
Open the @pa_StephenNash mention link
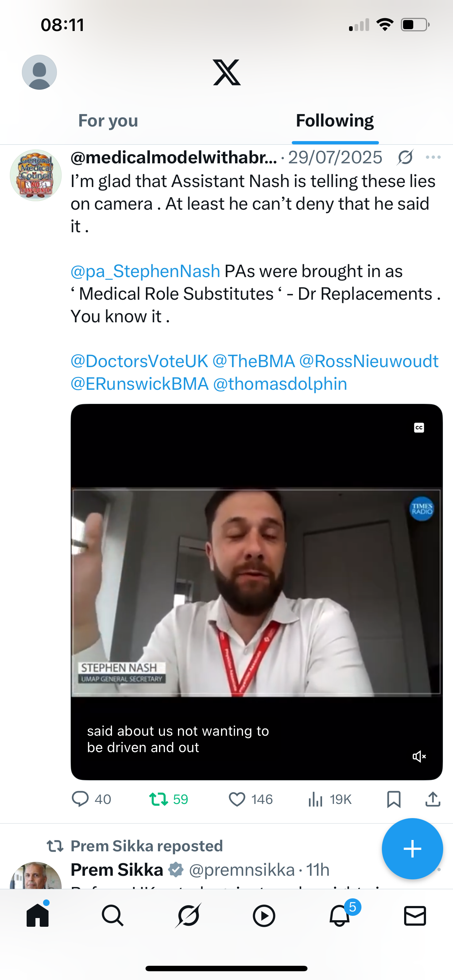click(x=146, y=271)
